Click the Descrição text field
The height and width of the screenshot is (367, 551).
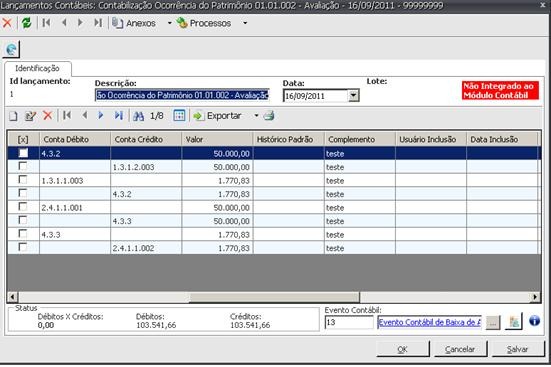coord(182,95)
